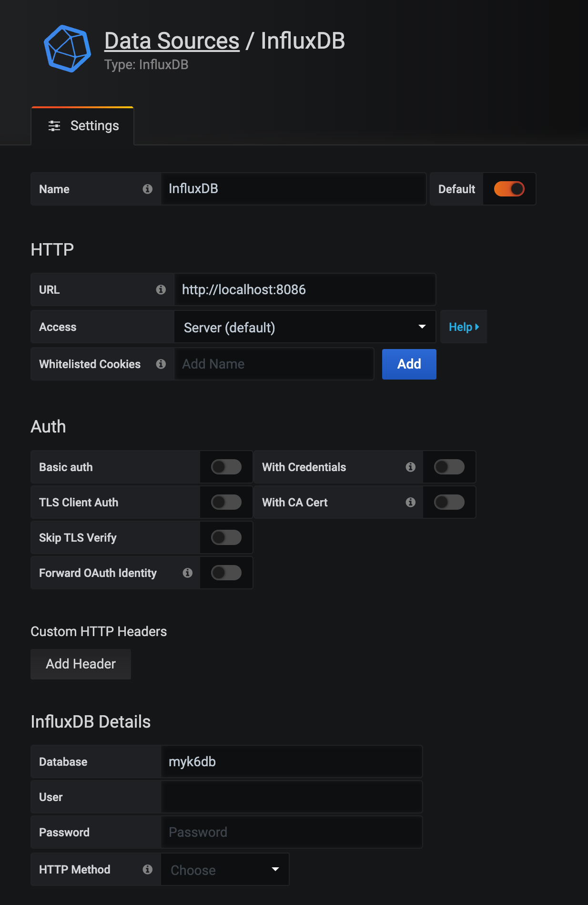
Task: Click the InfluxDB polyhedron logo icon
Action: (67, 49)
